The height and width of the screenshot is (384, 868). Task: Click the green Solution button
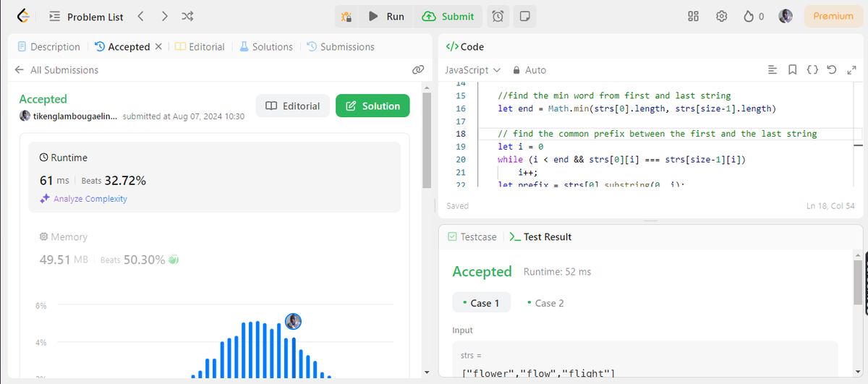tap(373, 106)
